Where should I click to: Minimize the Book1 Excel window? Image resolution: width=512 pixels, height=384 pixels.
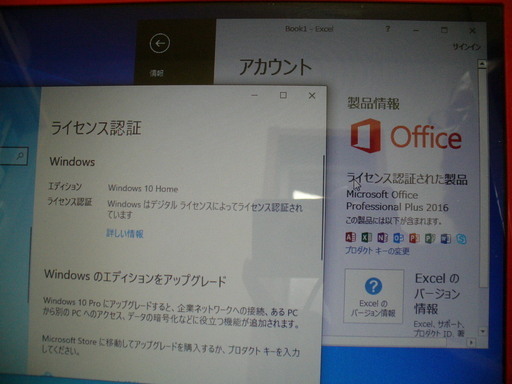coord(416,30)
